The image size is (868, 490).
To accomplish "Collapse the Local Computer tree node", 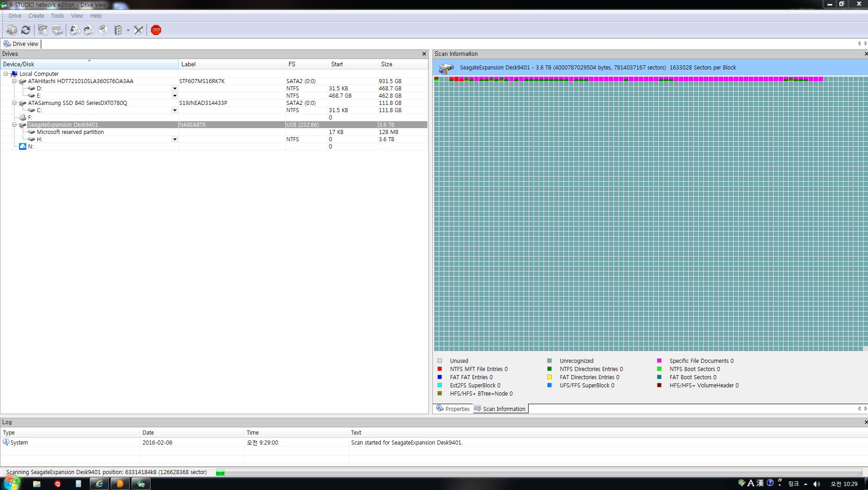I will [6, 74].
